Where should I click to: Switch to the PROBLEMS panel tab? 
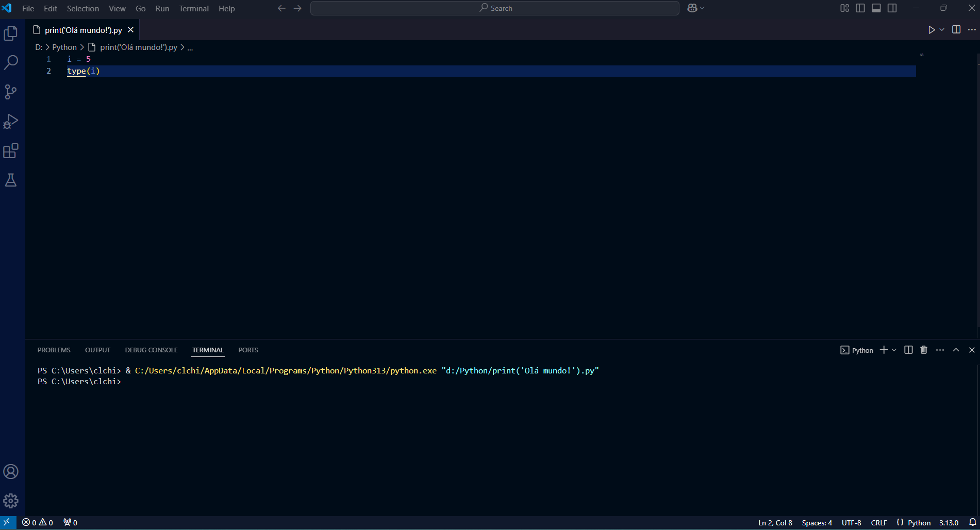tap(54, 350)
